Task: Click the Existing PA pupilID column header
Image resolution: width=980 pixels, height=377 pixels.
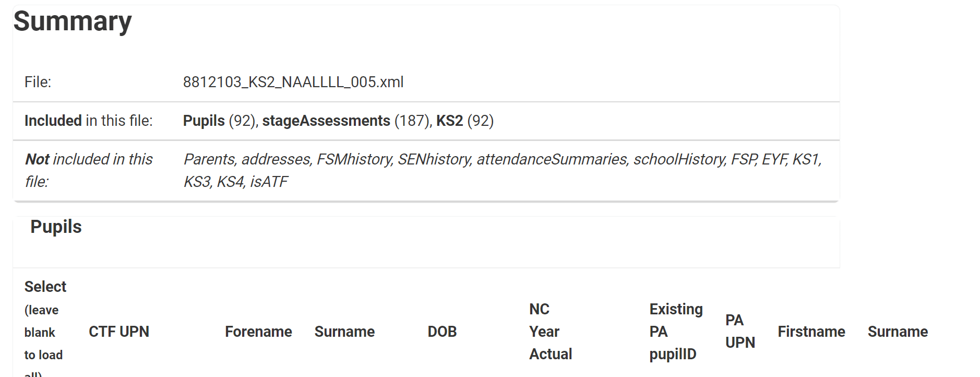Action: point(676,331)
